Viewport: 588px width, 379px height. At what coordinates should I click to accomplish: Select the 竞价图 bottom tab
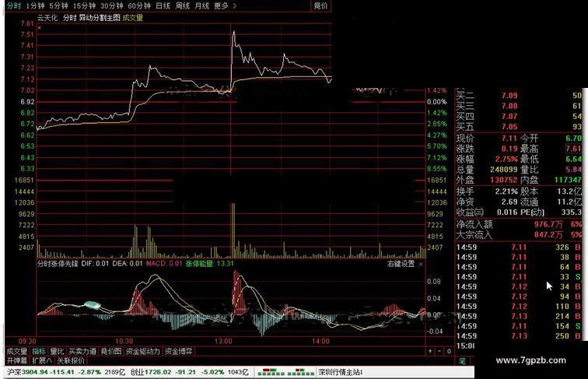[x=111, y=351]
